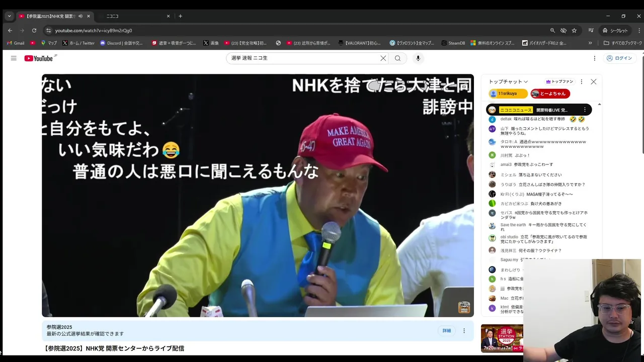Open a new browser tab with plus button

click(181, 16)
